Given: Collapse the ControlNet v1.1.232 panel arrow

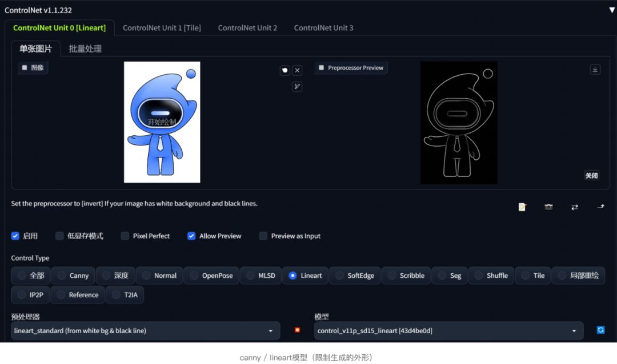Looking at the screenshot, I should tap(612, 10).
